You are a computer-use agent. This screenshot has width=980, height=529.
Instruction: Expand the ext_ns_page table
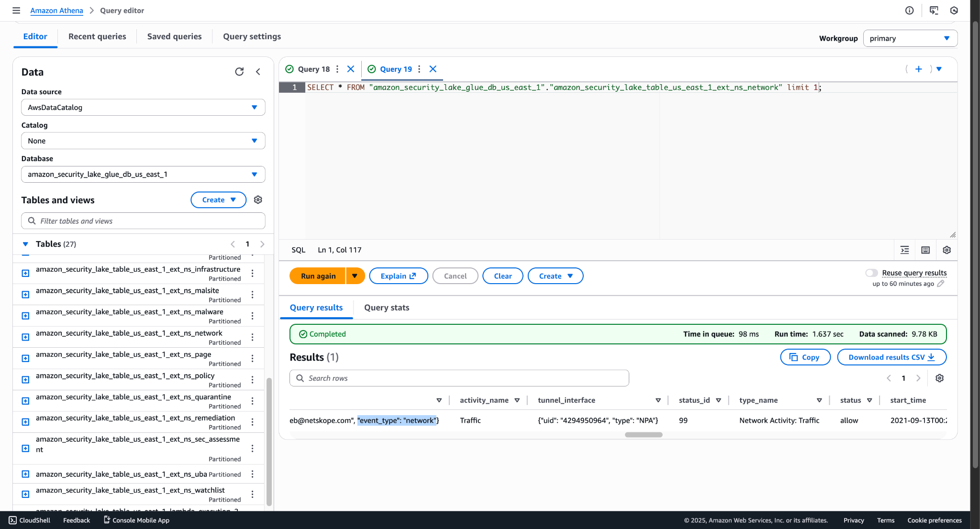[26, 359]
